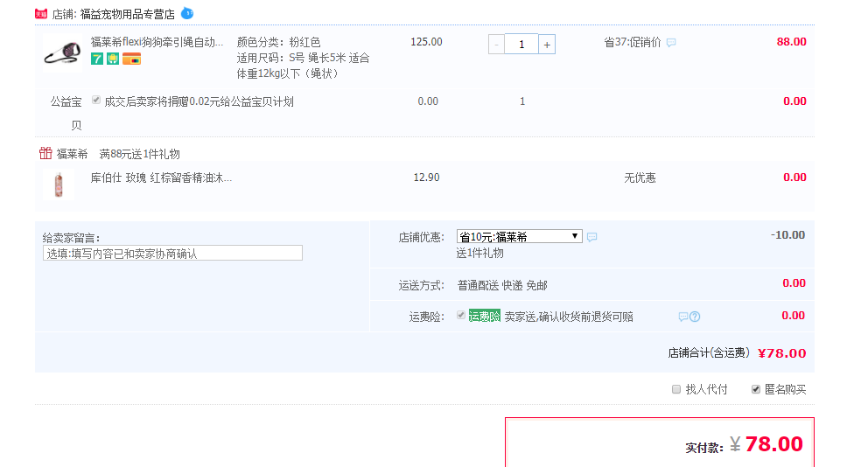Click the -10.00 discount amount

point(787,235)
